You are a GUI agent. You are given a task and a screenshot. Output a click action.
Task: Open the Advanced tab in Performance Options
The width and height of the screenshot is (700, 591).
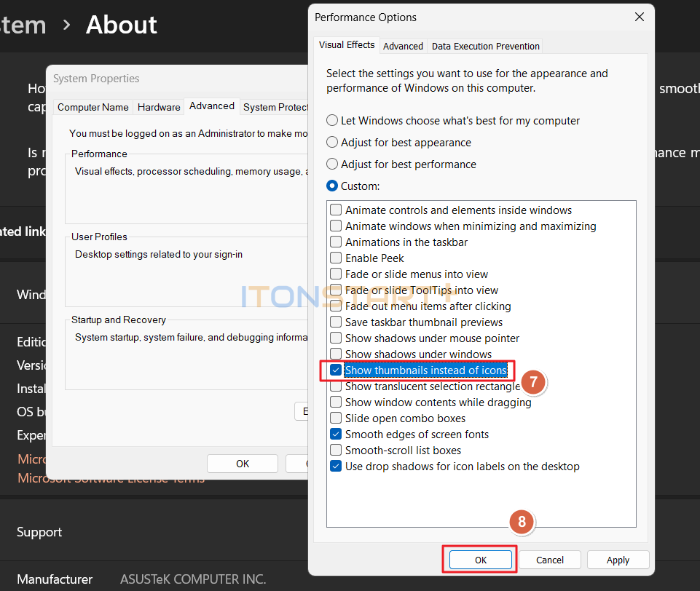(x=403, y=46)
